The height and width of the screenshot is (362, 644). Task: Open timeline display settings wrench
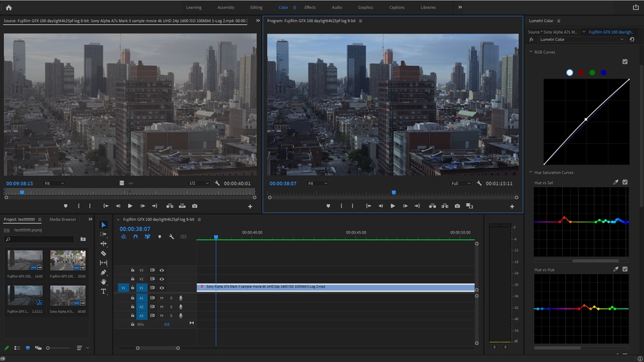171,236
